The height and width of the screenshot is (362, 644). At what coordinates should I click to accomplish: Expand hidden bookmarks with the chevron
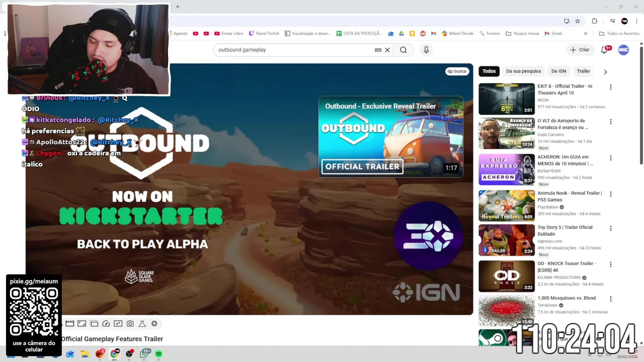585,34
